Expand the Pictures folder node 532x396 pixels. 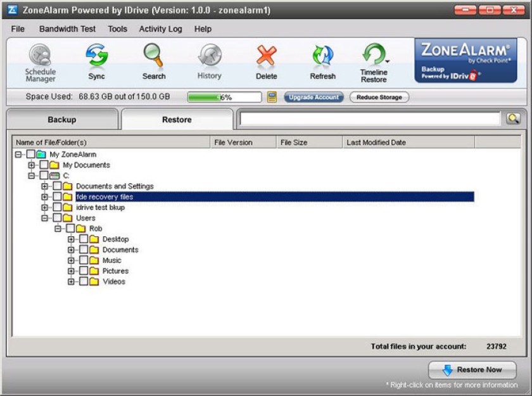point(71,271)
